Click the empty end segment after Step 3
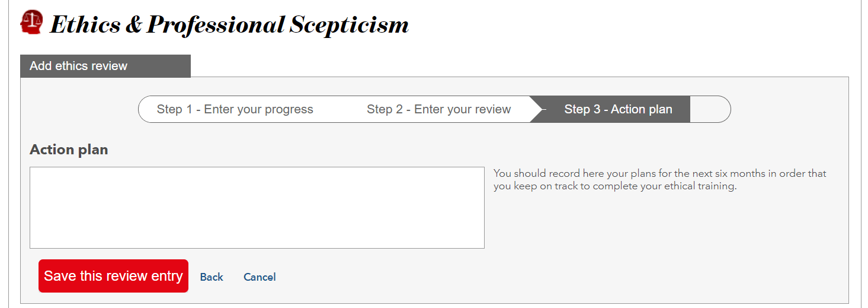This screenshot has width=868, height=308. [x=709, y=109]
